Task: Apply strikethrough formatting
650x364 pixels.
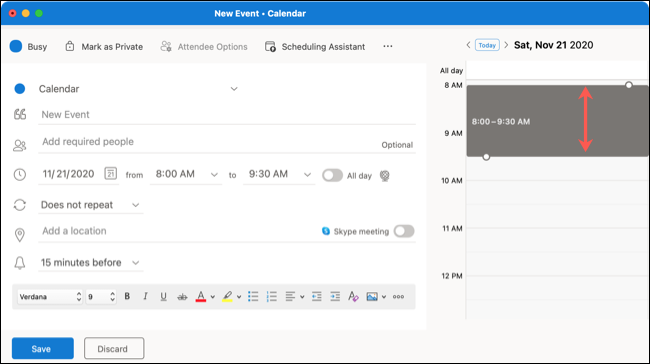Action: point(182,296)
